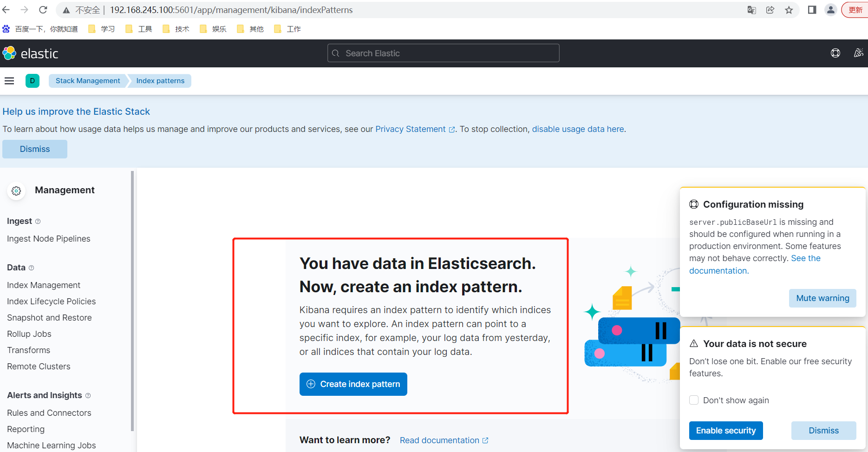Open the Kibana help menu icon
Screen dimensions: 868x452
pyautogui.click(x=835, y=53)
